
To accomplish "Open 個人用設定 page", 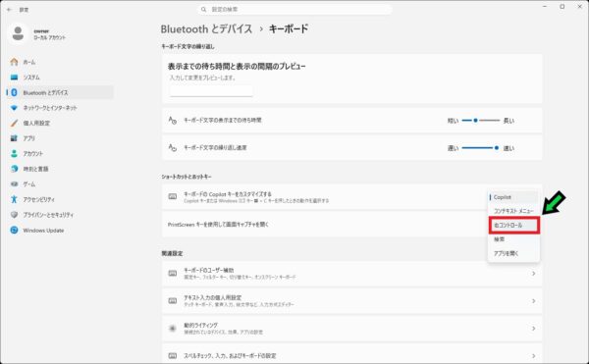I will pos(60,123).
